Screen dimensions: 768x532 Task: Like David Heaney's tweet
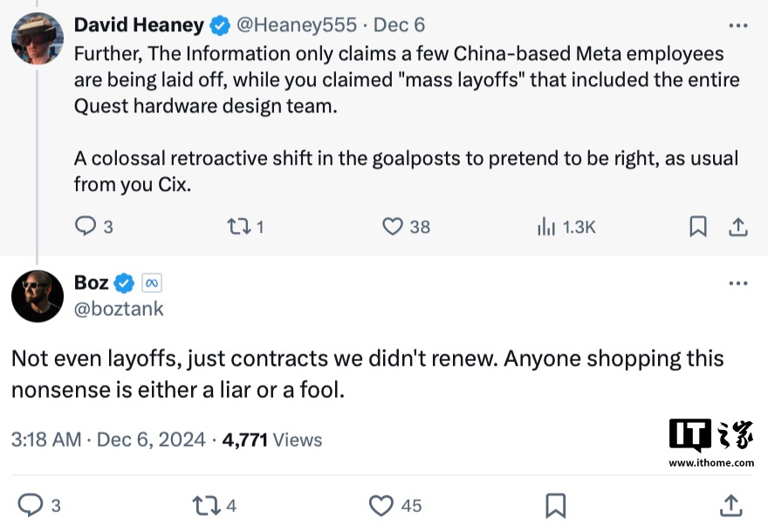pos(394,227)
